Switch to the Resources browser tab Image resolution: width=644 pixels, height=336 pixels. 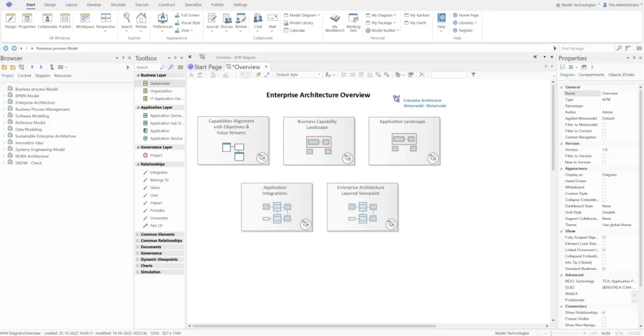pyautogui.click(x=62, y=75)
